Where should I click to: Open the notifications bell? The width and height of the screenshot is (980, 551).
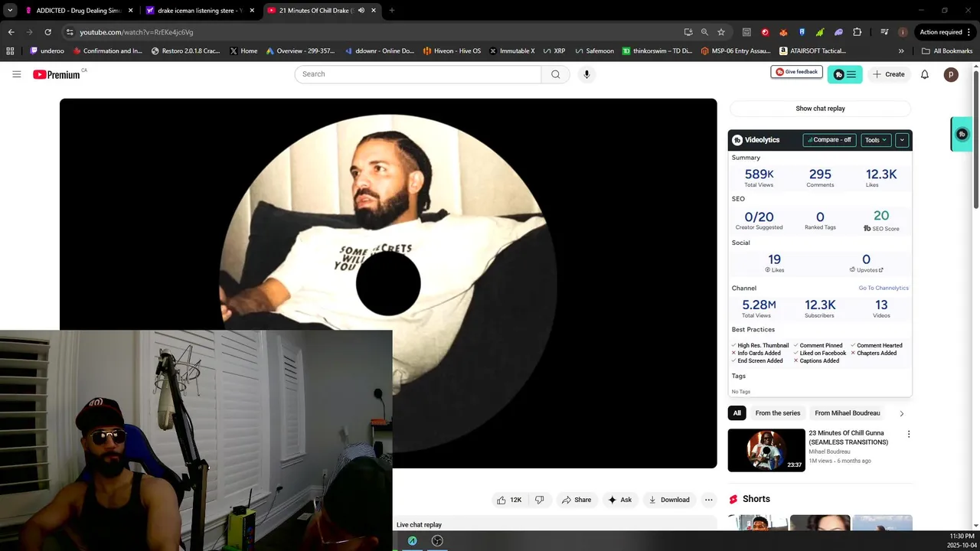pos(925,74)
